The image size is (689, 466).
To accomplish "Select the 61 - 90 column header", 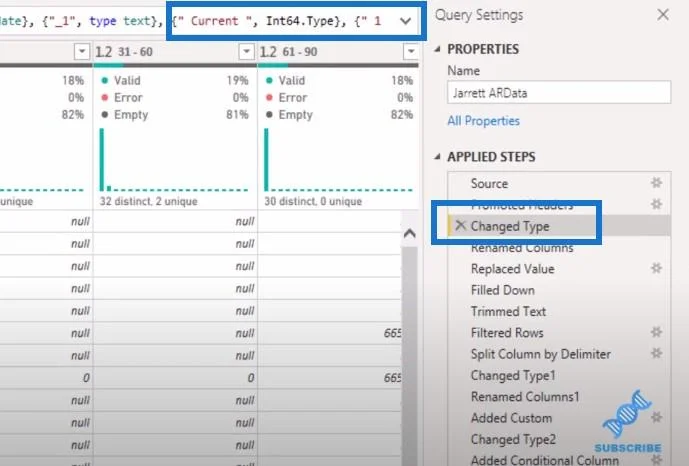I will tap(338, 52).
